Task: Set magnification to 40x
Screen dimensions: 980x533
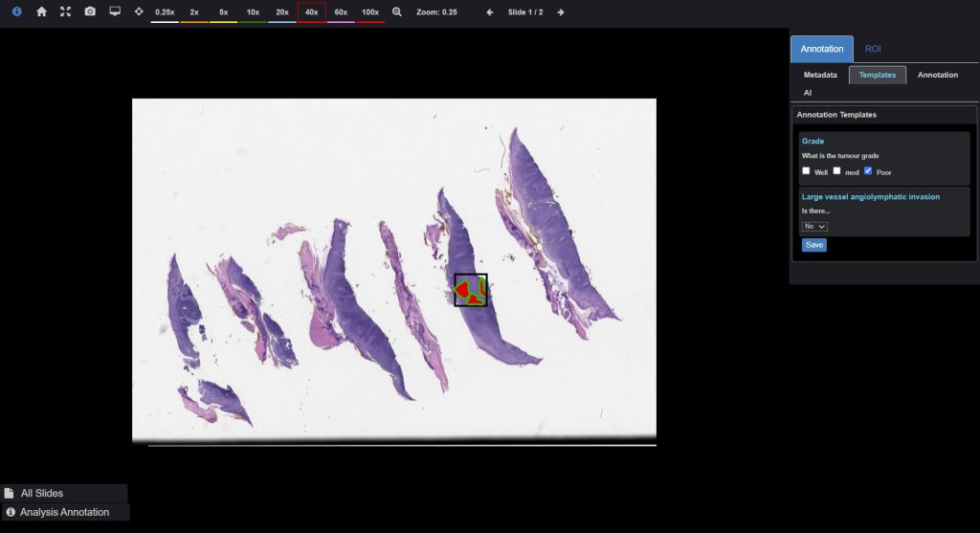Action: pyautogui.click(x=312, y=12)
